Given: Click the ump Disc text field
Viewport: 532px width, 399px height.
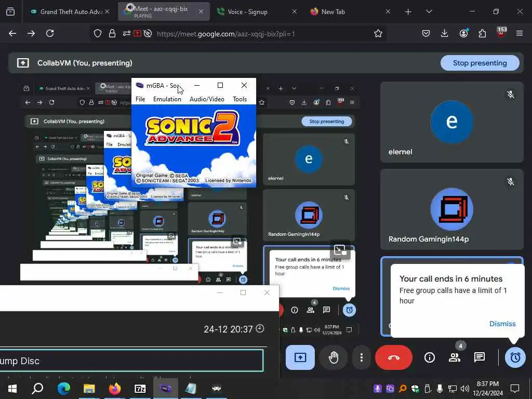Looking at the screenshot, I should pos(131,361).
